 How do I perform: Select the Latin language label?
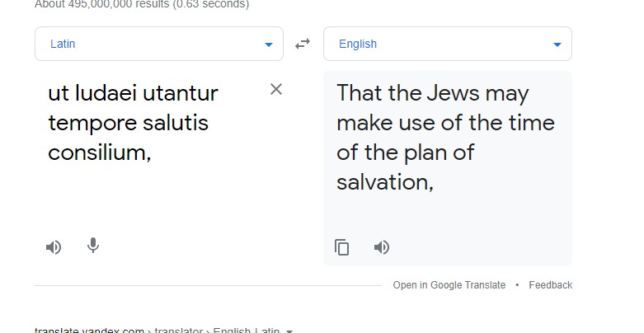coord(63,45)
